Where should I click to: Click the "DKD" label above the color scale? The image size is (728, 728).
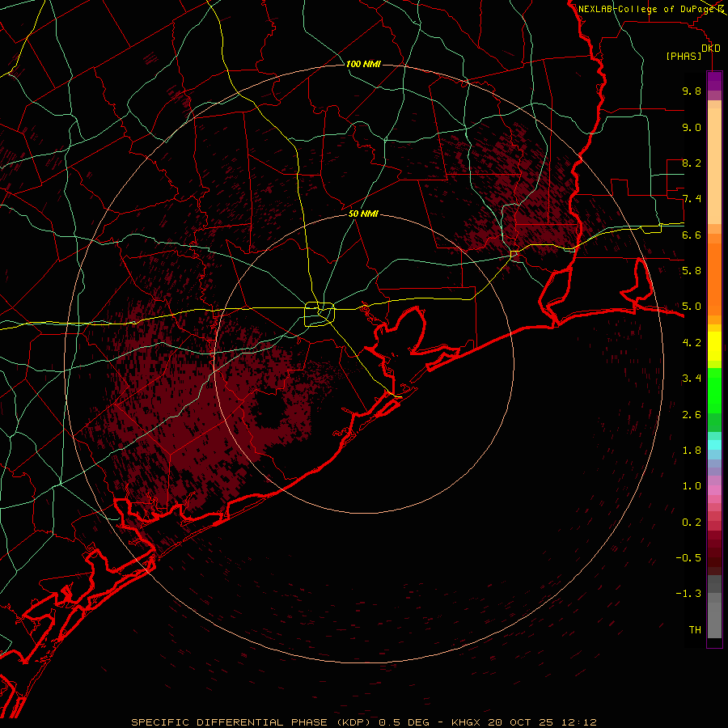(711, 49)
